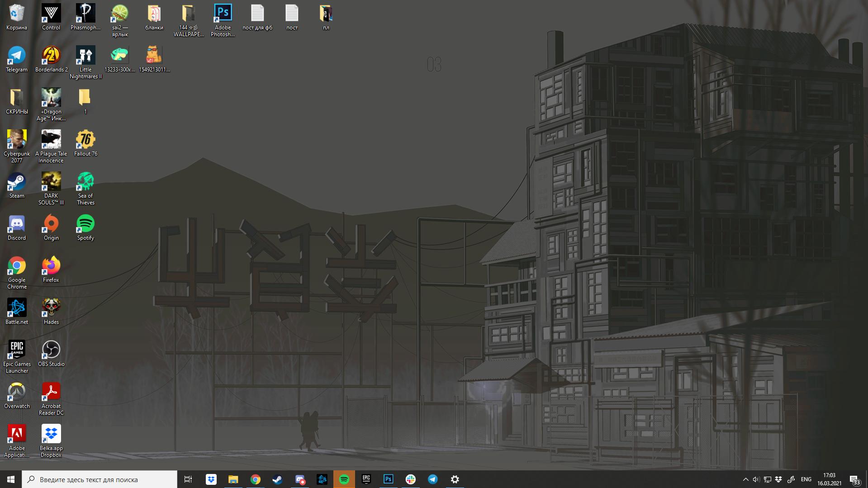Select the Steam desktop shortcut
Image resolution: width=868 pixels, height=488 pixels.
pyautogui.click(x=17, y=186)
